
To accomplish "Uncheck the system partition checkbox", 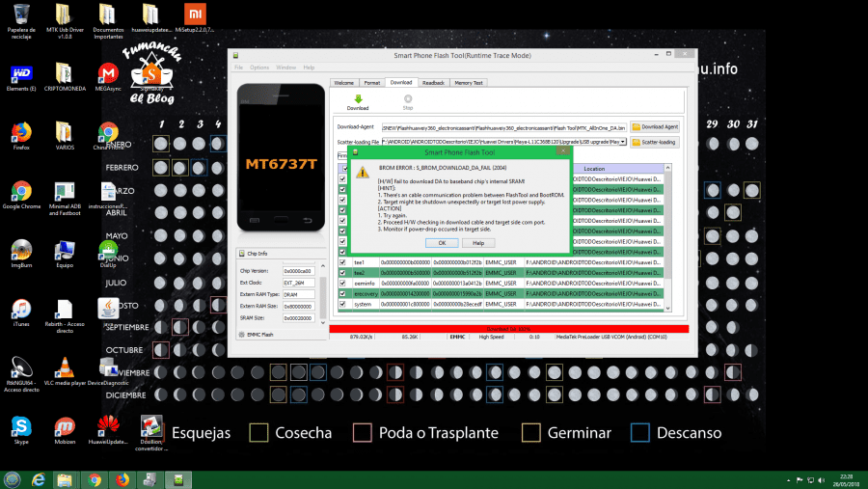I will click(x=342, y=304).
